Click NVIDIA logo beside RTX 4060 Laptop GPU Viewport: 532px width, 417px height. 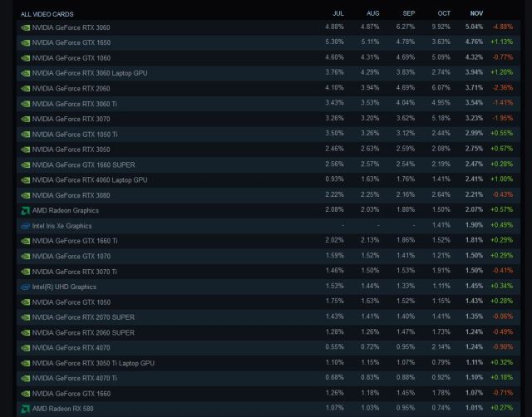(26, 179)
